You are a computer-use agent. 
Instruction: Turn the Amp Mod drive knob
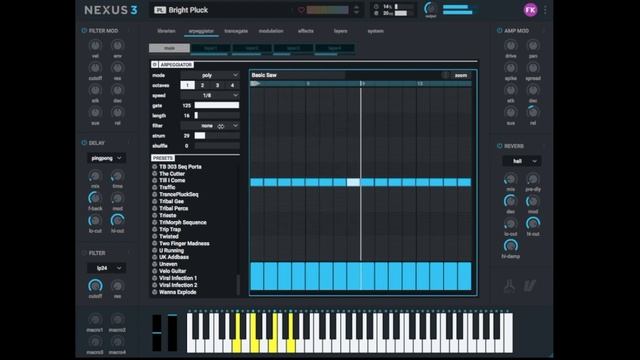[x=511, y=46]
